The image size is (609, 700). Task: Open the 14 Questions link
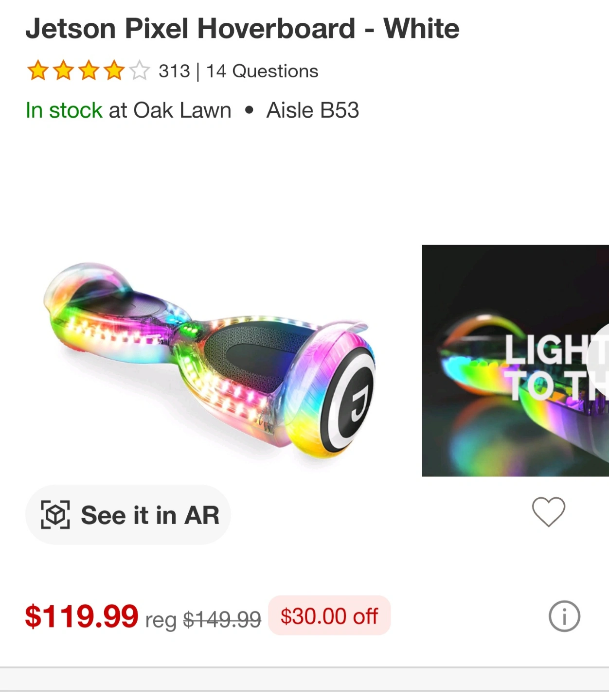point(262,71)
